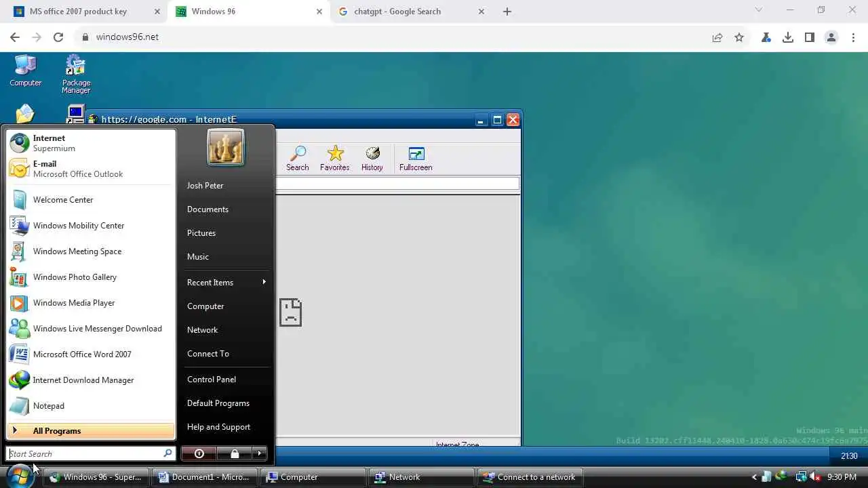Open Control Panel from Start menu

coord(212,380)
